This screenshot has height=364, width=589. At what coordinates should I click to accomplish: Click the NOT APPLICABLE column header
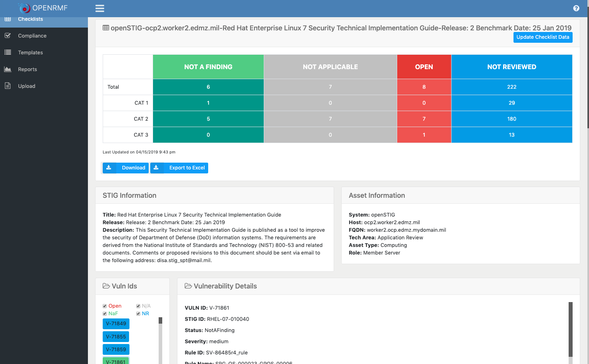click(330, 67)
